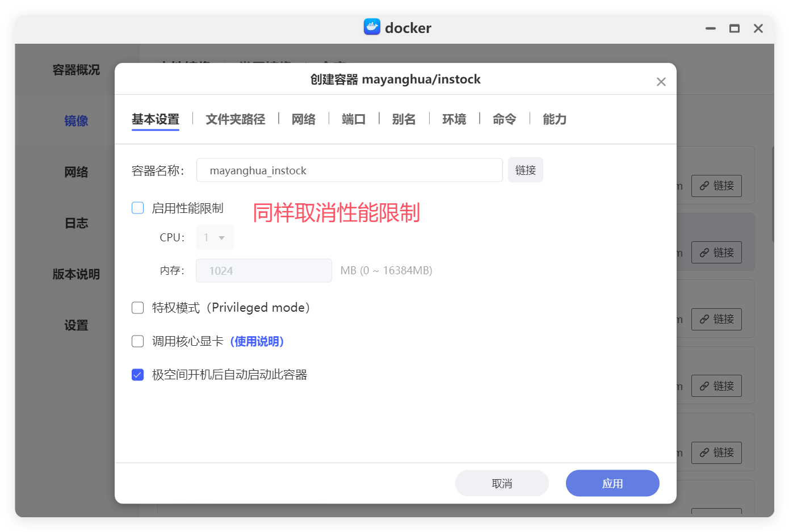This screenshot has height=532, width=789.
Task: Switch to the 端口 tab
Action: pyautogui.click(x=354, y=119)
